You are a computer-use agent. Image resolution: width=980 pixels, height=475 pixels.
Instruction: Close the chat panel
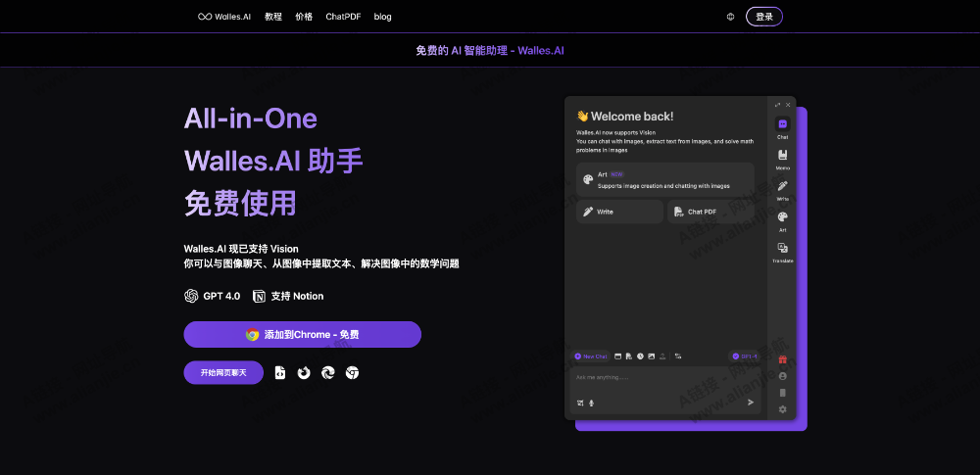(x=788, y=105)
